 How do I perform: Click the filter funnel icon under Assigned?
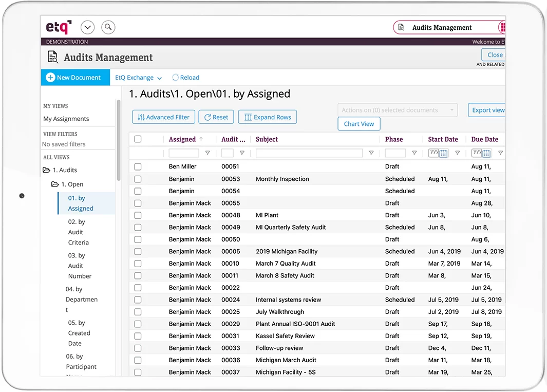208,153
